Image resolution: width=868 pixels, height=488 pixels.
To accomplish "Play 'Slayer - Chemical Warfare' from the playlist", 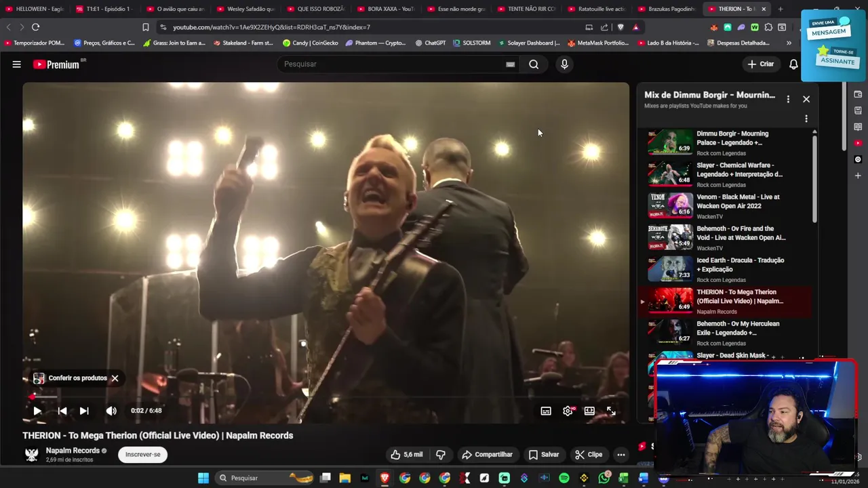I will 726,174.
